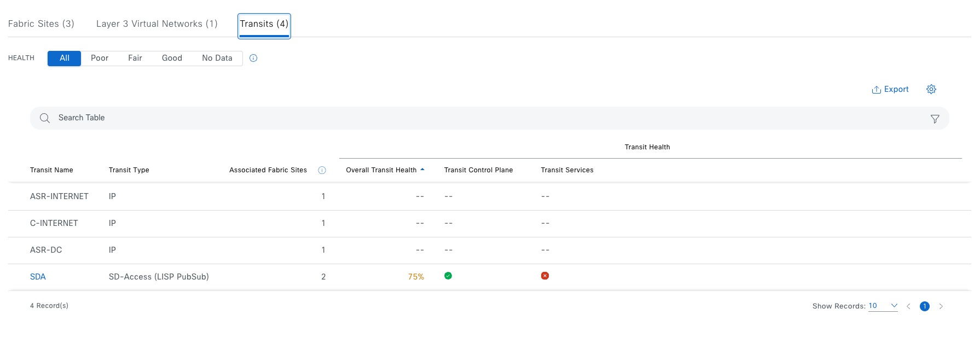Click the magnifier search icon

45,118
